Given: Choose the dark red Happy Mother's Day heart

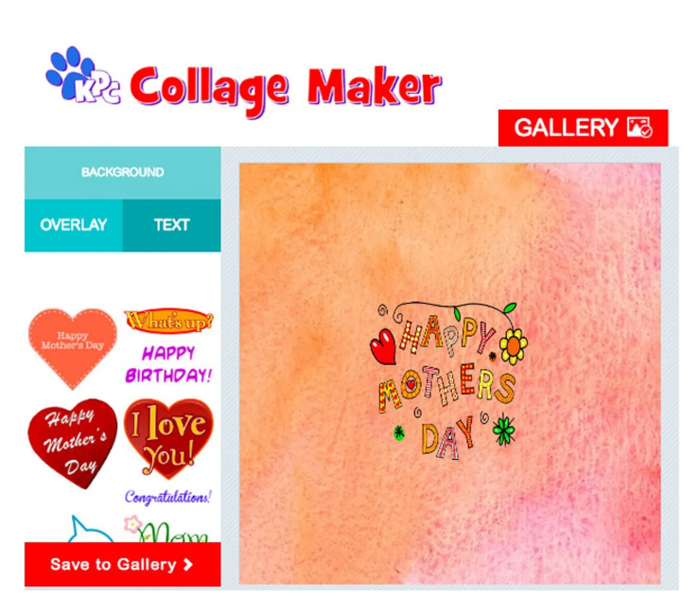Looking at the screenshot, I should [x=73, y=443].
